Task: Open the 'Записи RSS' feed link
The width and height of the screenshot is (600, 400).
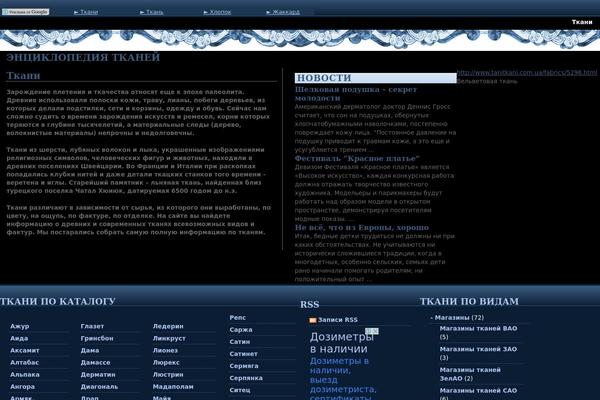Action: 338,320
